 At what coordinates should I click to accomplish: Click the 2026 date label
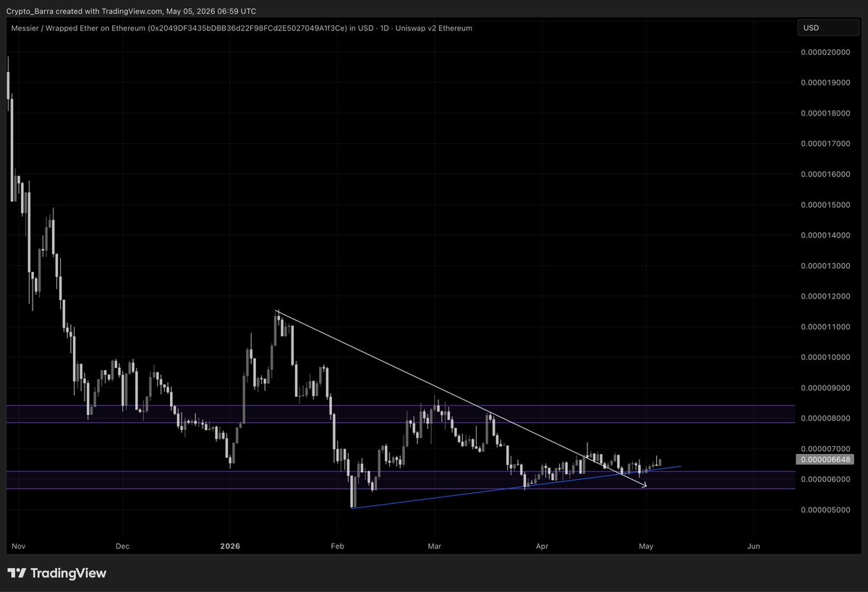(x=230, y=546)
